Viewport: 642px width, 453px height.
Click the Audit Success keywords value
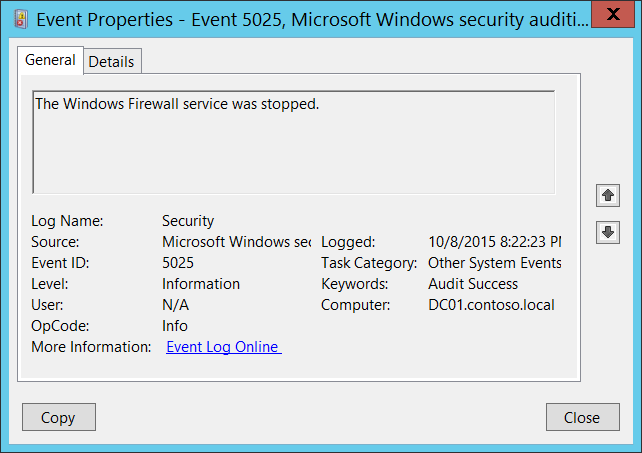(473, 284)
